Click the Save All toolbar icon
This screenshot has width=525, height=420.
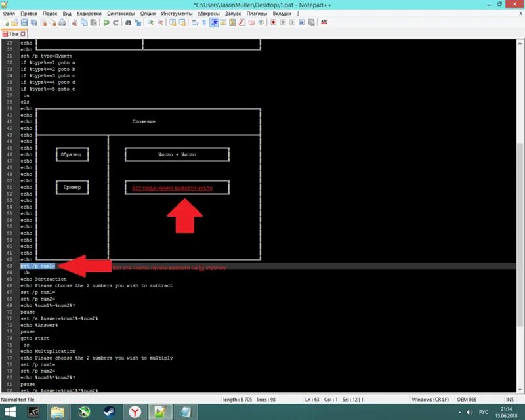point(33,23)
